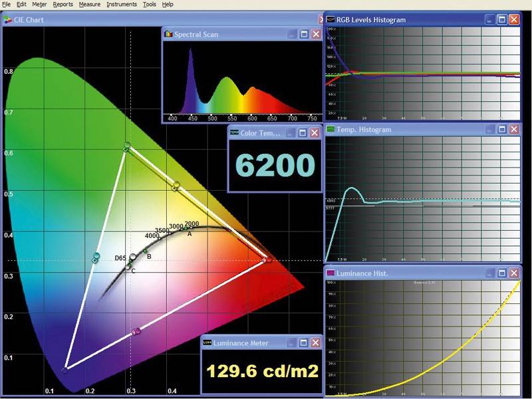Open the File menu
The height and width of the screenshot is (399, 532).
pyautogui.click(x=6, y=5)
